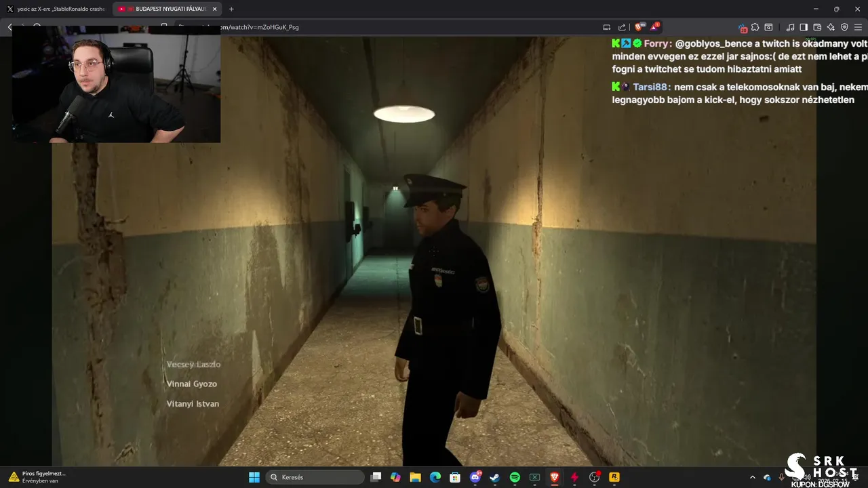Open Task View on the taskbar

tap(376, 477)
